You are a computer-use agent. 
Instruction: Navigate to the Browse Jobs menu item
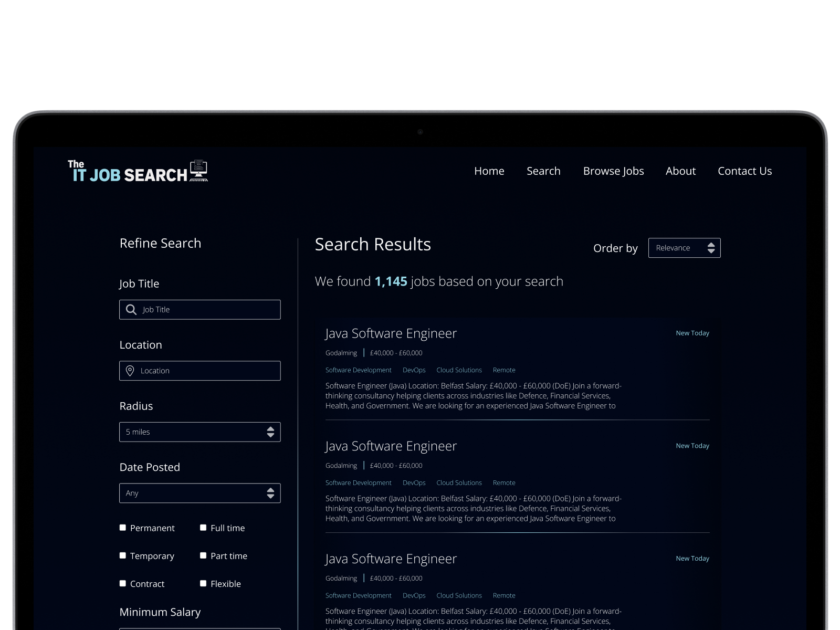pos(613,171)
